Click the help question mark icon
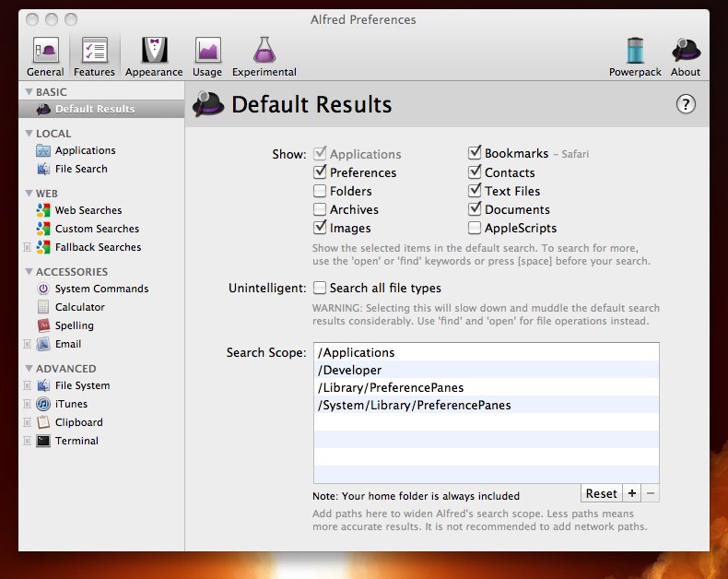This screenshot has height=579, width=728. pos(686,104)
